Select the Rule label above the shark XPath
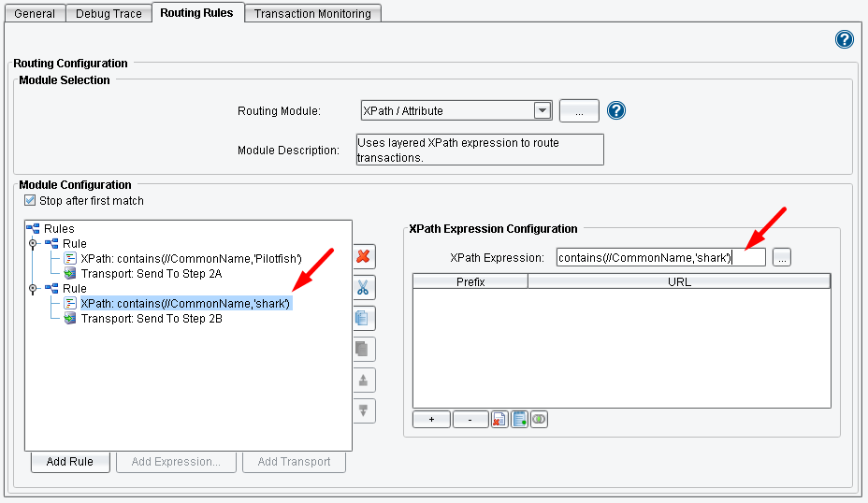This screenshot has width=868, height=503. [x=75, y=288]
